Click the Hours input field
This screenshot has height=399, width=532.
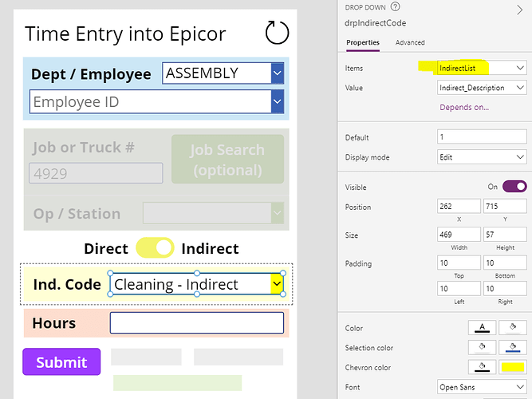(x=197, y=323)
